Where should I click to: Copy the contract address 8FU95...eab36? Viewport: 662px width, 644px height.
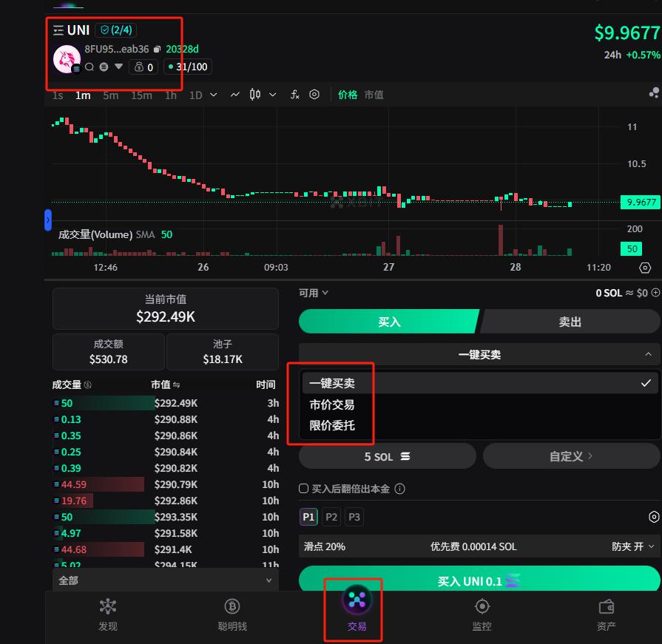pyautogui.click(x=157, y=50)
